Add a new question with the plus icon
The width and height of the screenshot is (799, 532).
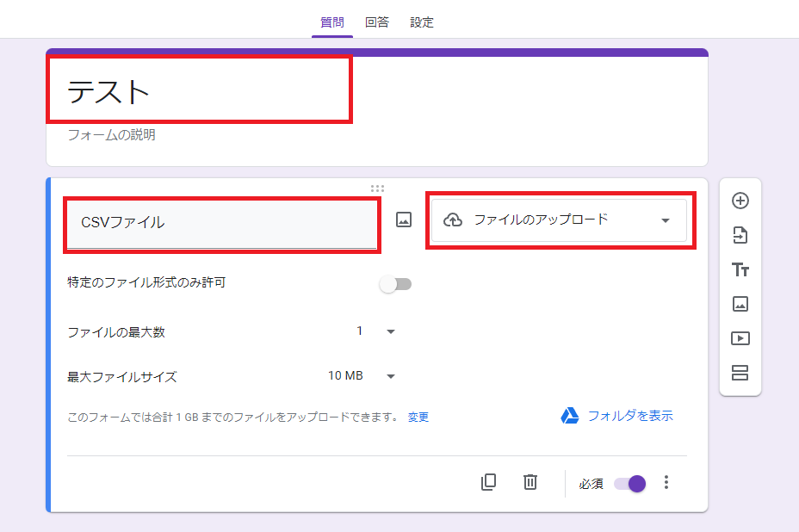tap(739, 201)
